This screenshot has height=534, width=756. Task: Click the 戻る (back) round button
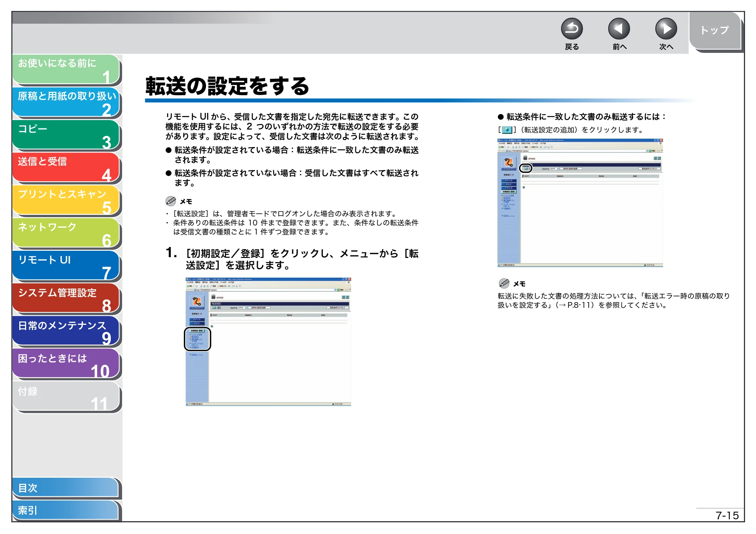572,29
